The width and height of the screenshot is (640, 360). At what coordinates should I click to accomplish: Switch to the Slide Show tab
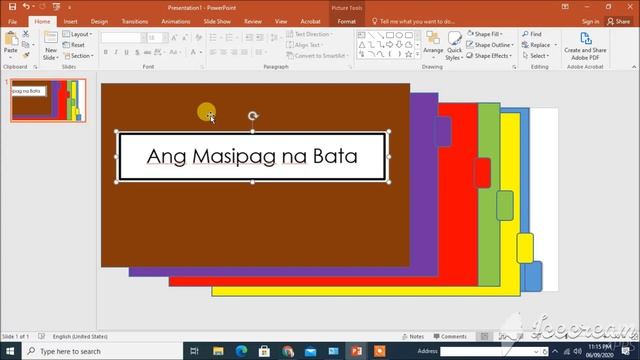click(217, 21)
